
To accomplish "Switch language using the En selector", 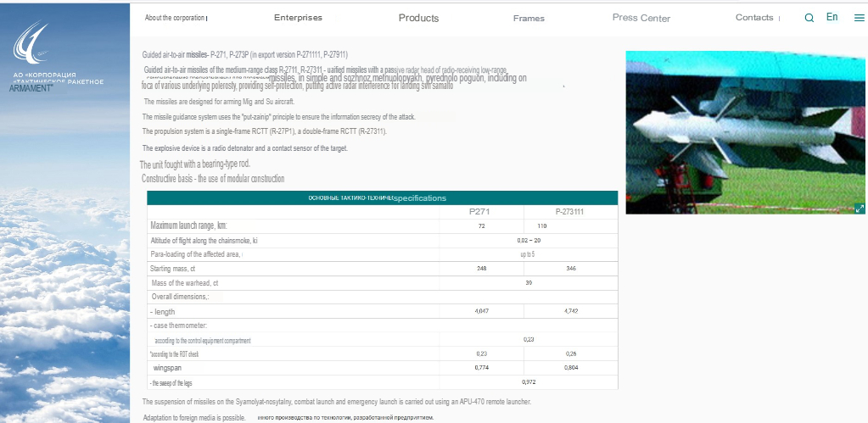I will tap(832, 17).
